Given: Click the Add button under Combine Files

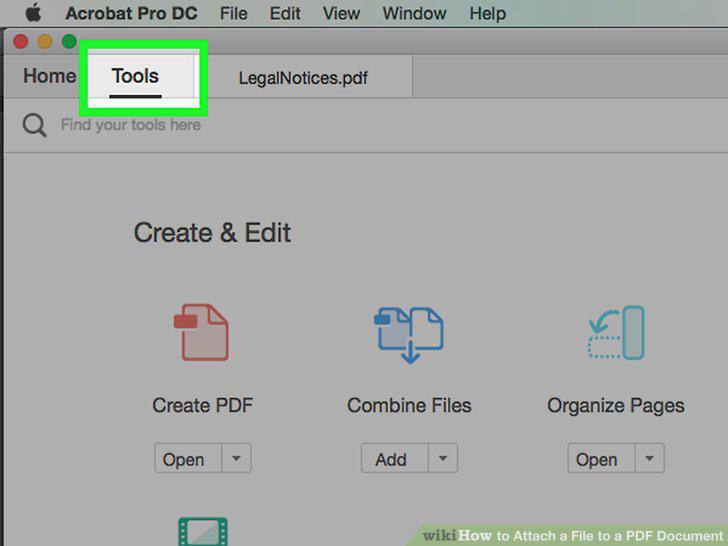Looking at the screenshot, I should (x=395, y=458).
